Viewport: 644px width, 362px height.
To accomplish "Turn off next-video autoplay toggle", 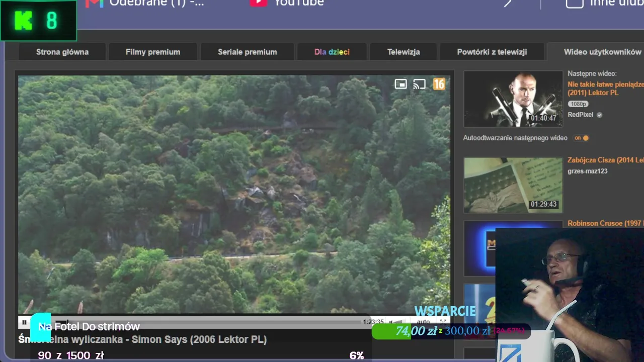I will point(582,138).
